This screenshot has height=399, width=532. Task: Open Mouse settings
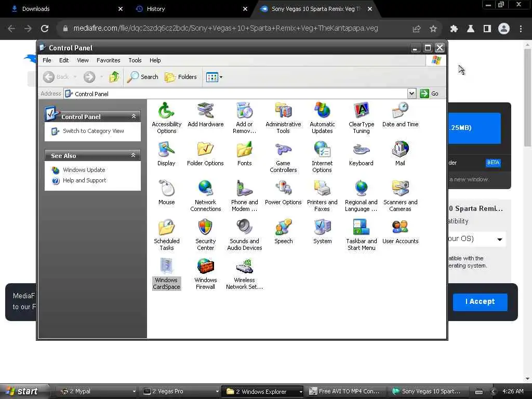click(166, 193)
